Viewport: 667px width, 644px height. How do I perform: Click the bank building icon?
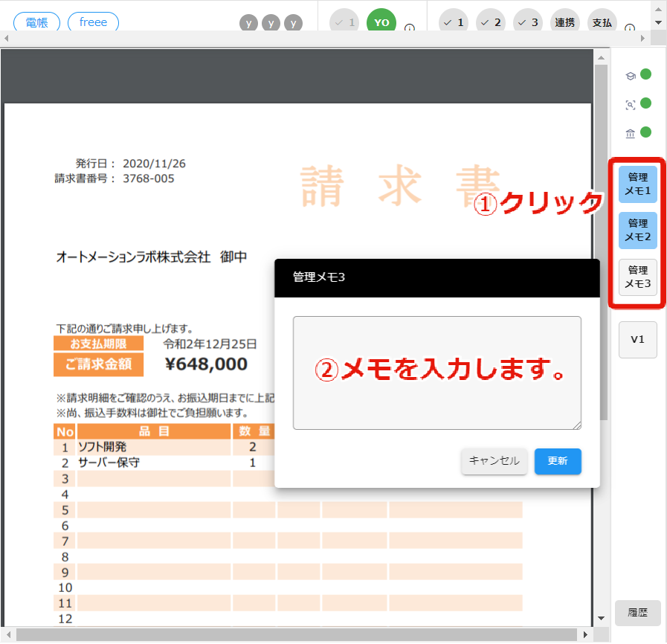pos(631,134)
